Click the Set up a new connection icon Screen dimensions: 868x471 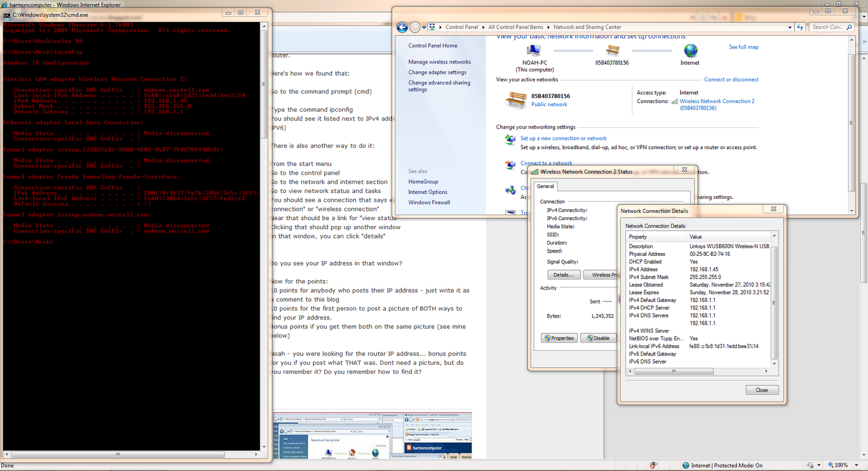(510, 140)
